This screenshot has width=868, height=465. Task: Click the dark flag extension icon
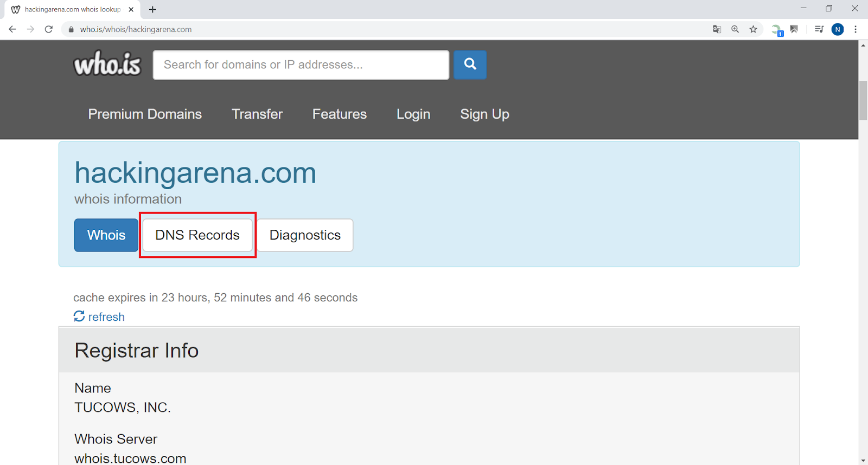pos(794,29)
